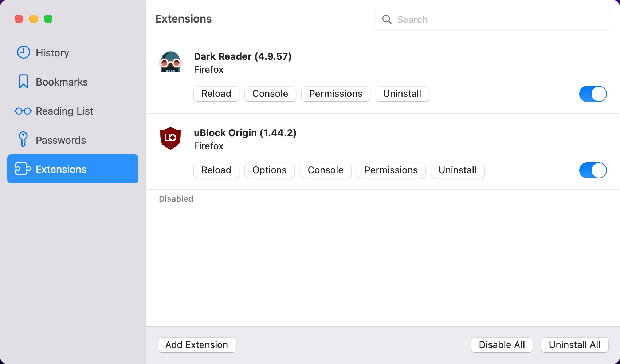Click the magnifying glass in search bar
620x364 pixels.
point(387,19)
